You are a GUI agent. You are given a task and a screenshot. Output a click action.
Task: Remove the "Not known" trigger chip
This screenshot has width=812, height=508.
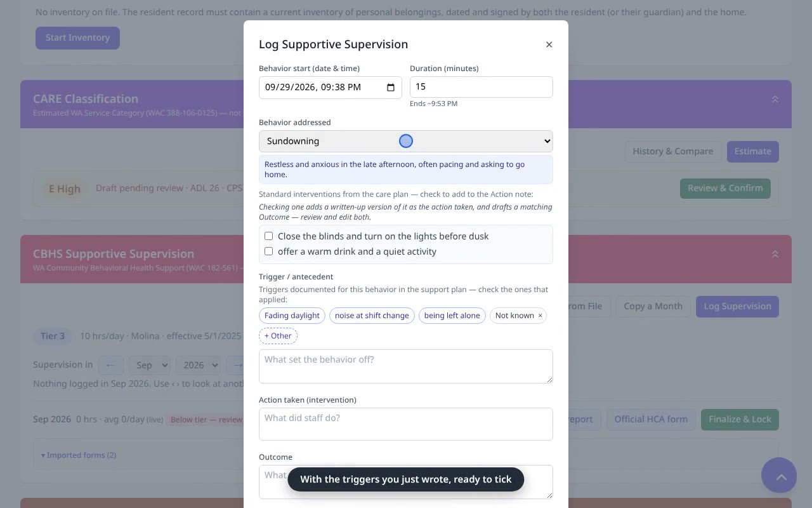(540, 316)
